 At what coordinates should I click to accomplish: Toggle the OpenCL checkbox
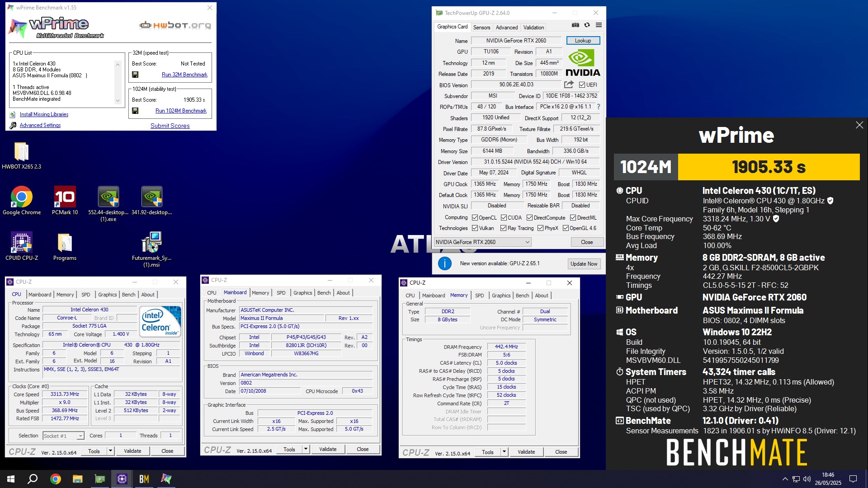click(x=475, y=218)
